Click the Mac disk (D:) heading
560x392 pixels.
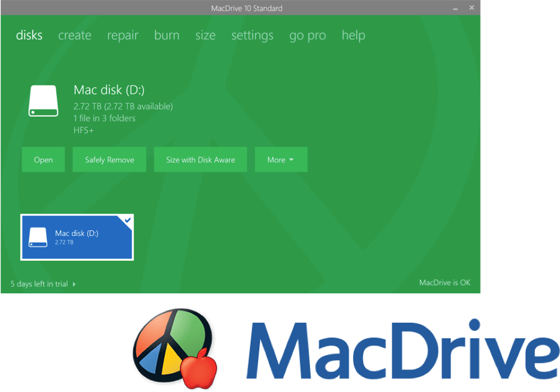[109, 90]
